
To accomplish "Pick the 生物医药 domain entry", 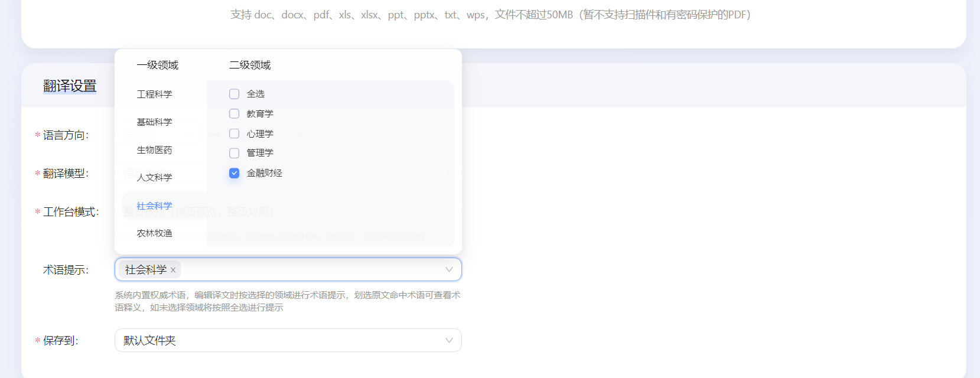I will (154, 150).
